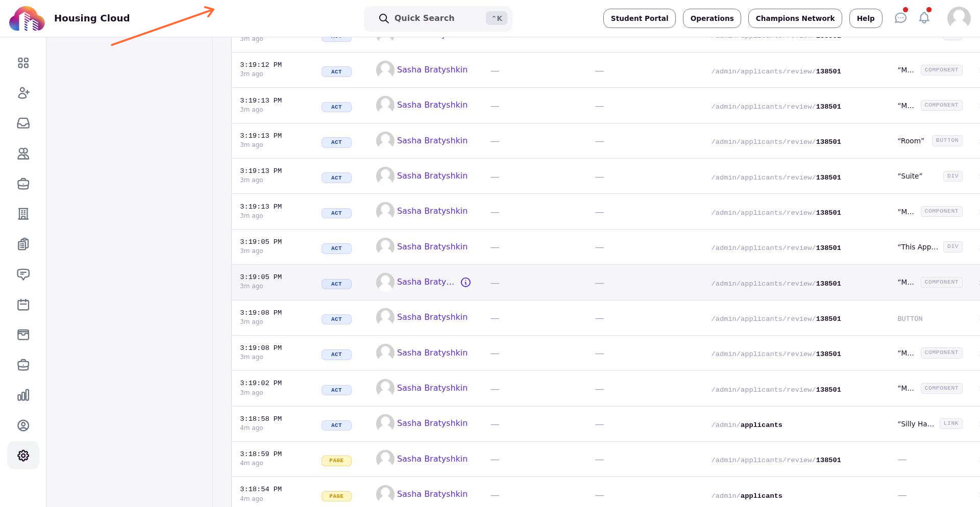Click the /admin/applicants path in 3:18:58 row

point(747,425)
